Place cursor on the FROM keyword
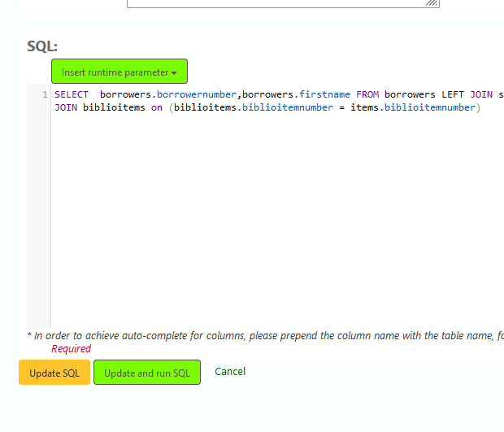The image size is (504, 432). pyautogui.click(x=367, y=95)
